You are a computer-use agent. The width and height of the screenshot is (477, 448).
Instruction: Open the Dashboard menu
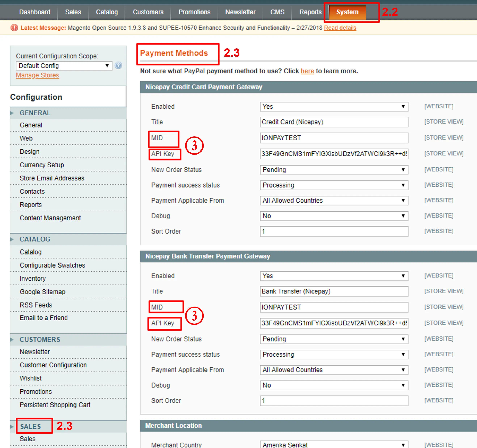tap(35, 12)
